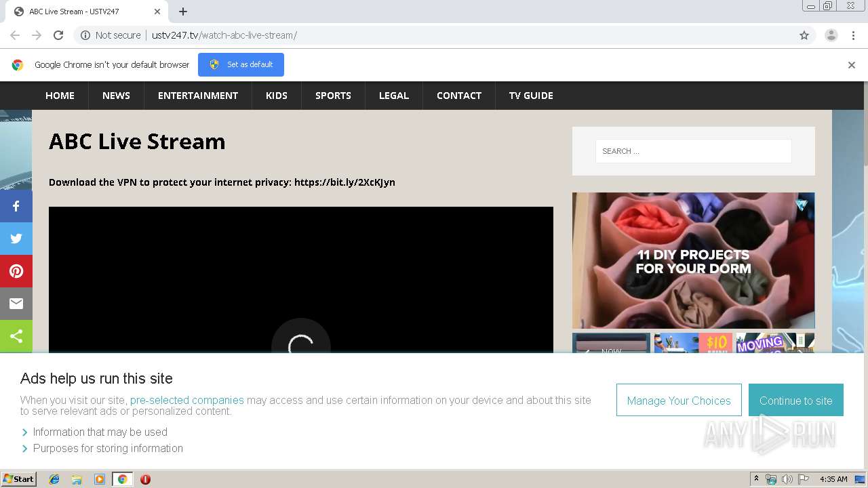Open the pre-selected companies link
This screenshot has height=488, width=868.
click(186, 400)
